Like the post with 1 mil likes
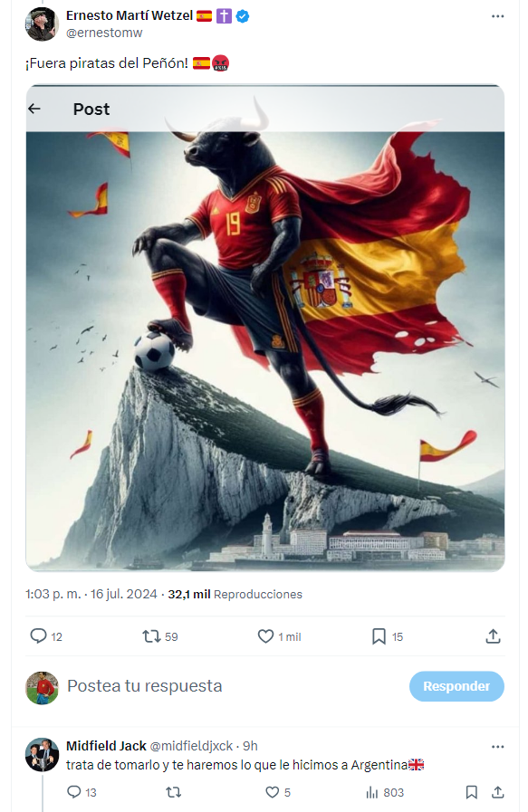 tap(265, 635)
